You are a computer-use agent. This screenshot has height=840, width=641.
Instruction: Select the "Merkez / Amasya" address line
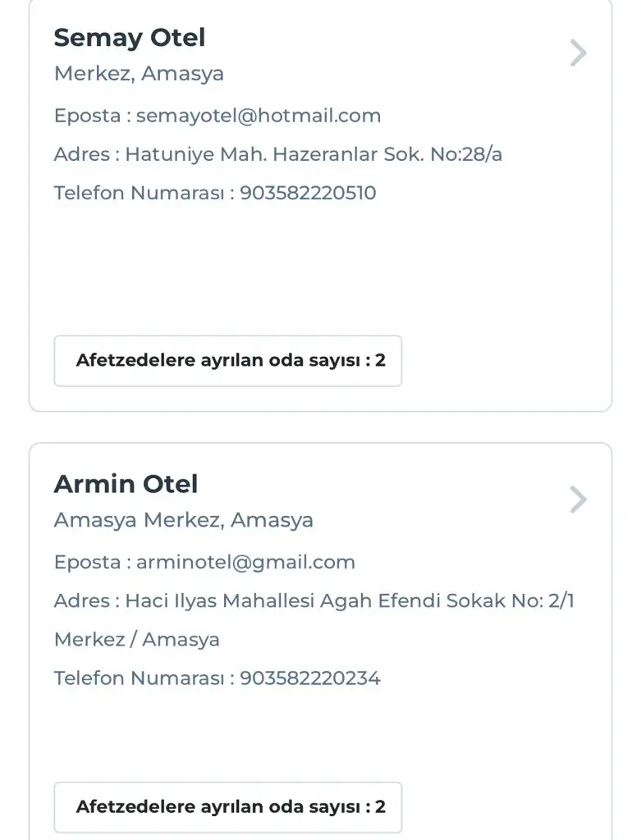pos(137,639)
